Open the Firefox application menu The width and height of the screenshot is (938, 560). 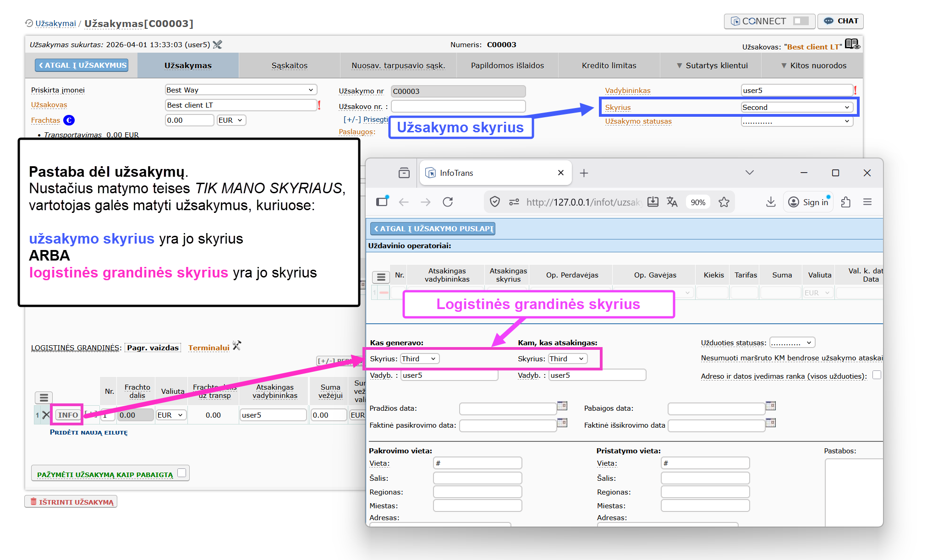(867, 202)
